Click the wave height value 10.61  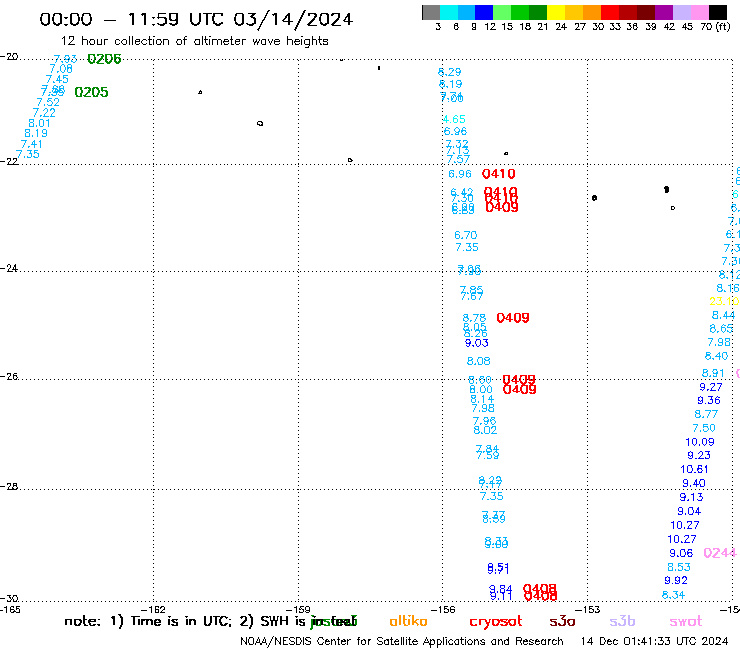click(x=694, y=469)
